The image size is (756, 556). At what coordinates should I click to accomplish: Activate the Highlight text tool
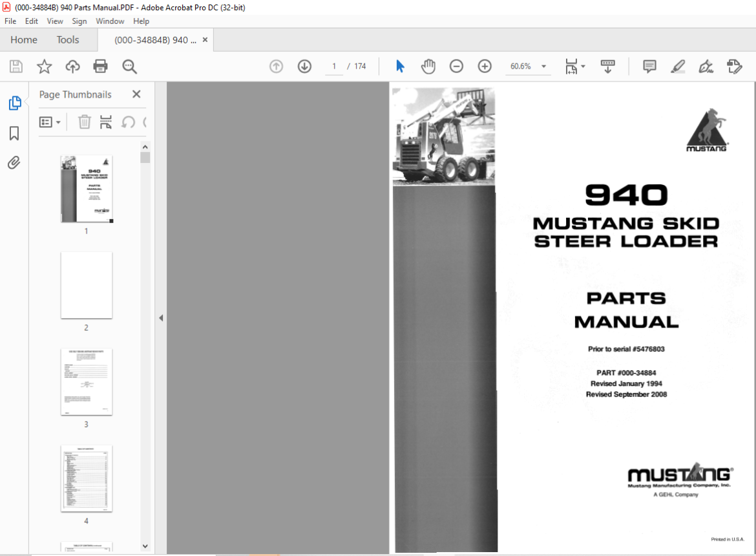point(678,66)
